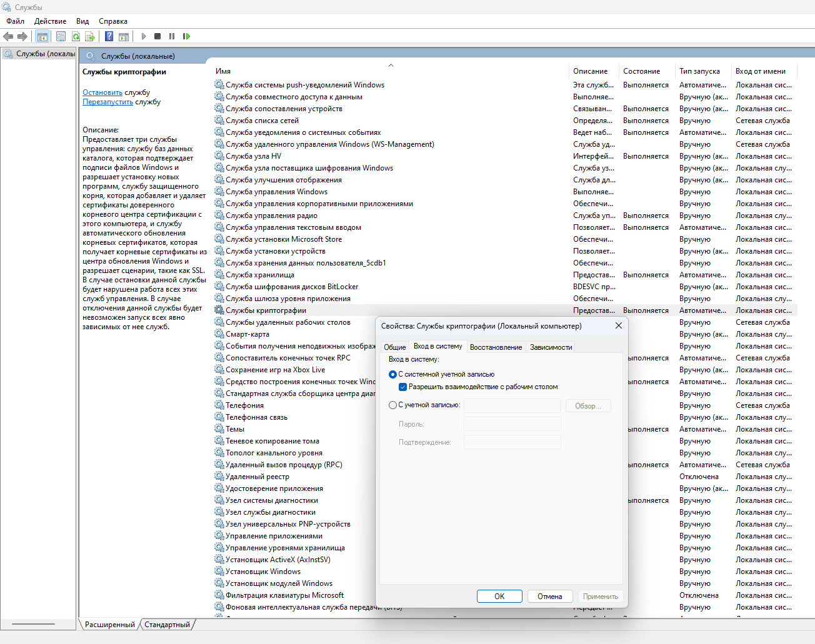
Task: Click the 'Остановить' service link
Action: (102, 92)
